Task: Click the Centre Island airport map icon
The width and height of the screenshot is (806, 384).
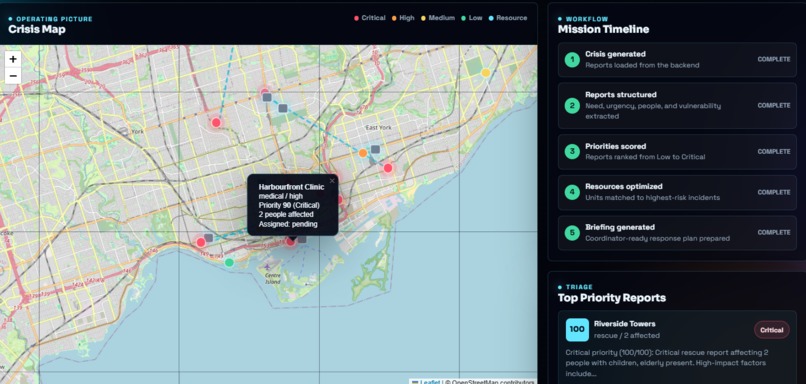Action: coord(267,267)
